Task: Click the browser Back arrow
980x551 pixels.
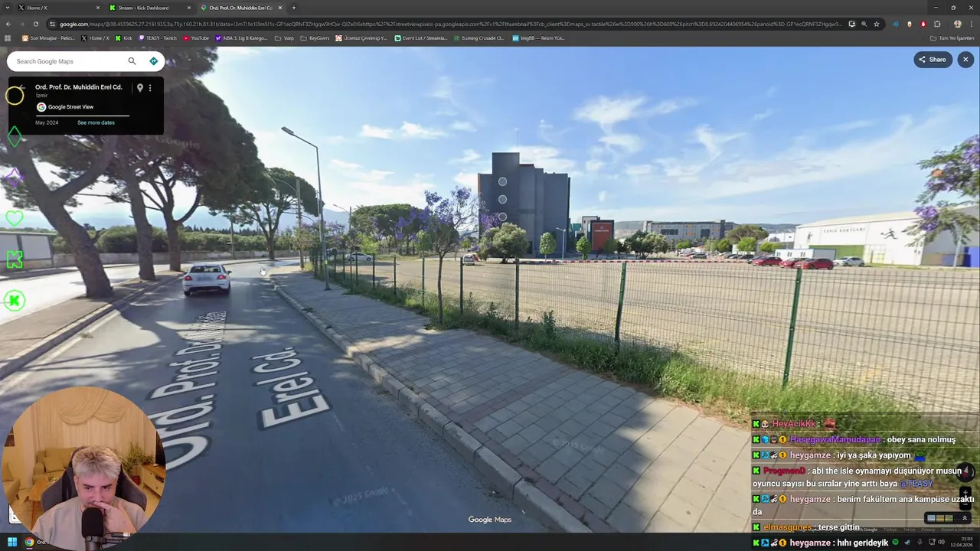Action: [x=8, y=24]
